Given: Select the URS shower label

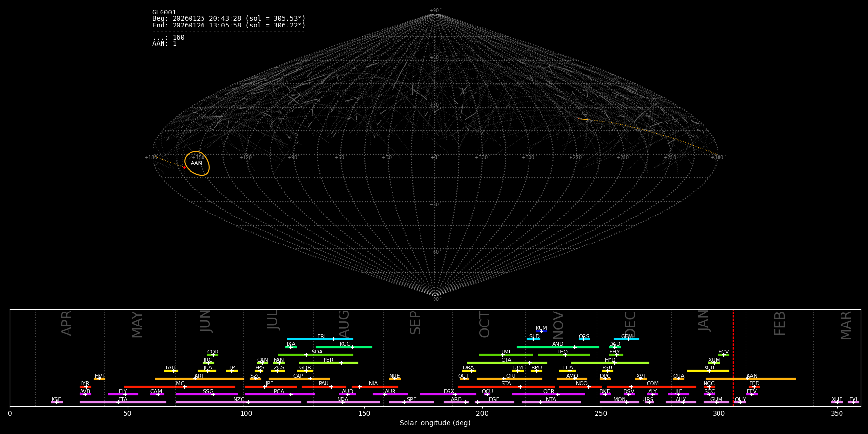Looking at the screenshot, I should (x=648, y=400).
